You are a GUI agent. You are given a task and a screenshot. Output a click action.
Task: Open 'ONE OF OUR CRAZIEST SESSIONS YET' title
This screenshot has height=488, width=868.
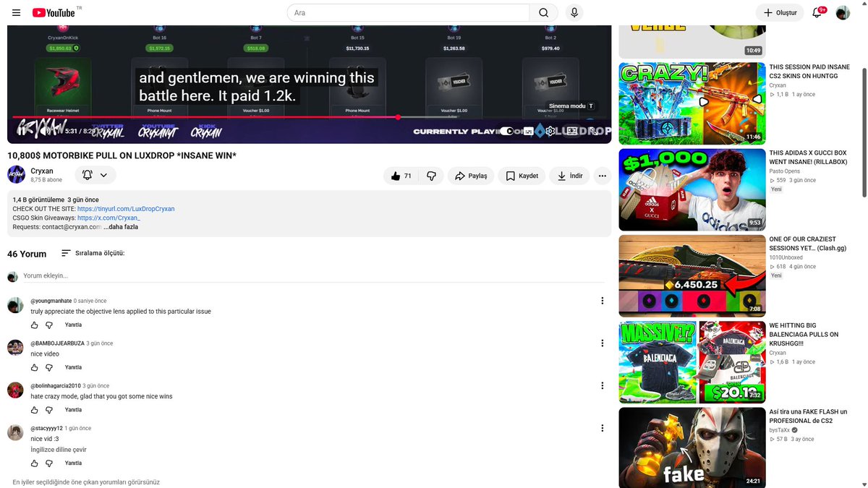[808, 244]
